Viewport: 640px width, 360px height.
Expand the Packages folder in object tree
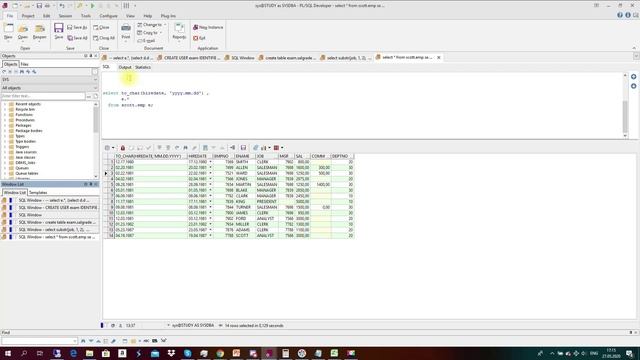click(5, 125)
